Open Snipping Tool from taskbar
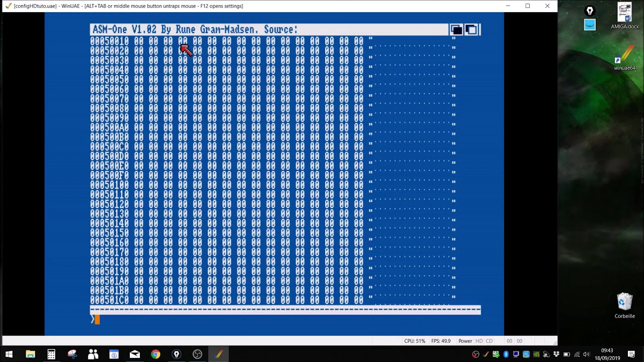This screenshot has width=644, height=362. click(72, 354)
